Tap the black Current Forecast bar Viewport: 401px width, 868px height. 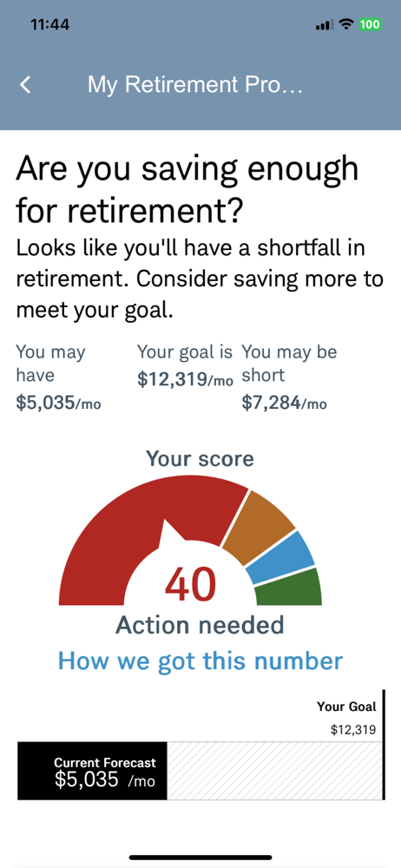click(x=92, y=771)
